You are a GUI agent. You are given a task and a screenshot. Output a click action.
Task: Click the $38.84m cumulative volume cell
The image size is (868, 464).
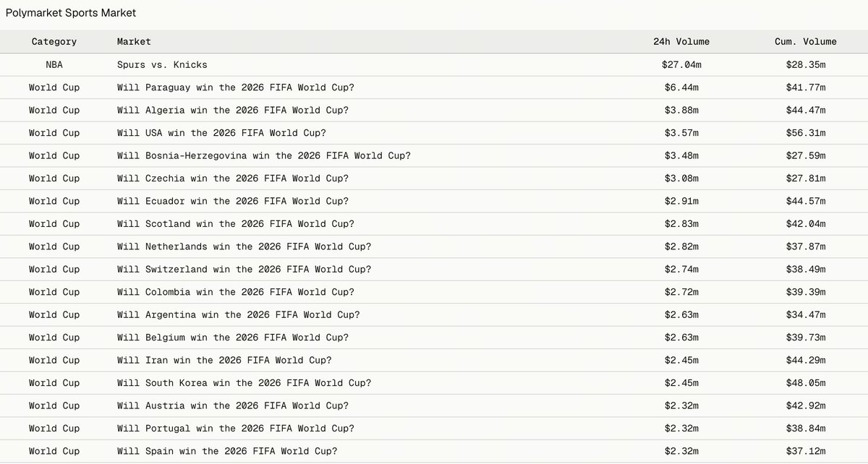(x=805, y=429)
